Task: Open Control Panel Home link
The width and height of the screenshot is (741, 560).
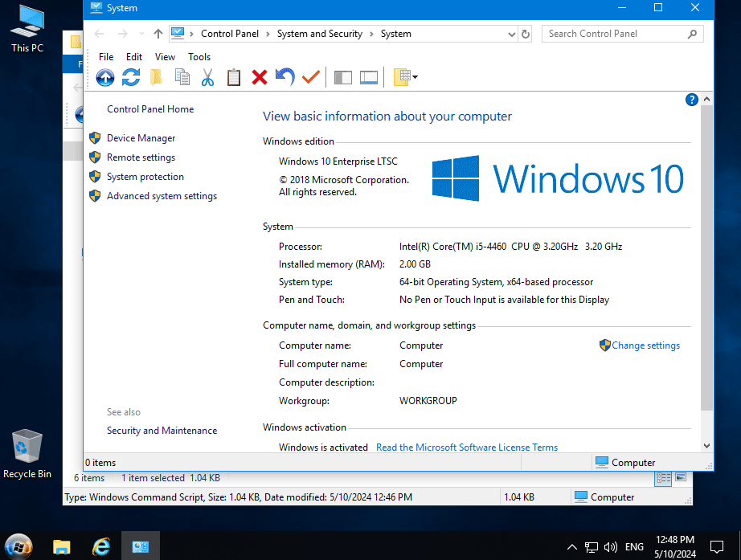Action: click(x=150, y=109)
